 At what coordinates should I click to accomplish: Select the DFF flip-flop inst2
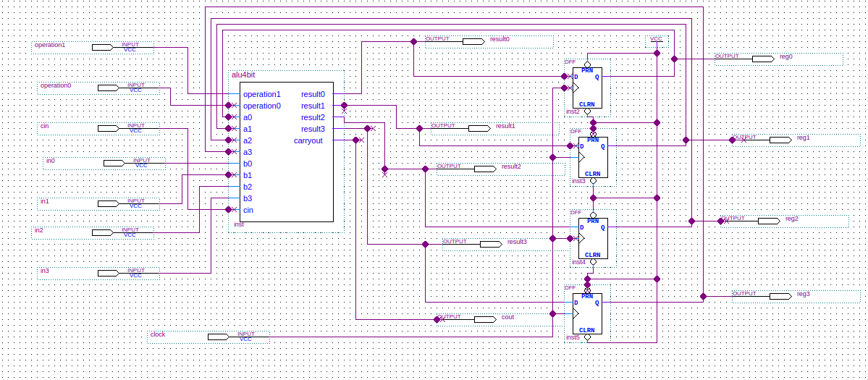(x=587, y=88)
